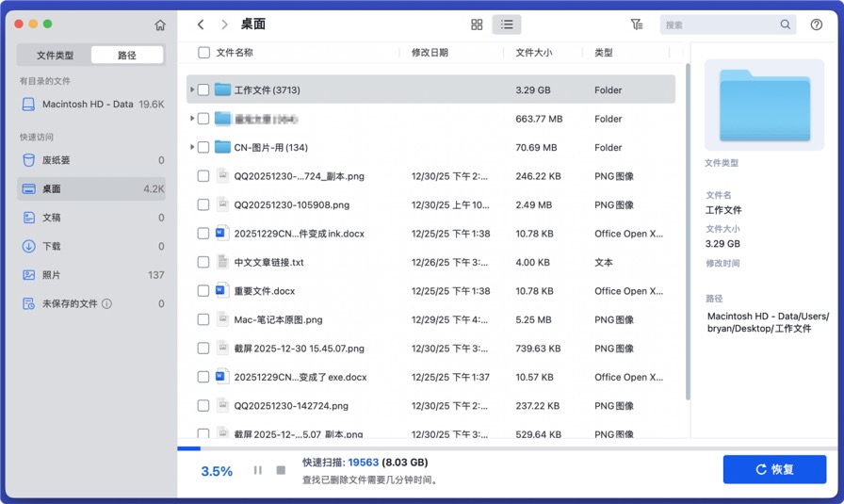This screenshot has height=504, width=844.
Task: Sort by 类型 column
Action: tap(604, 52)
